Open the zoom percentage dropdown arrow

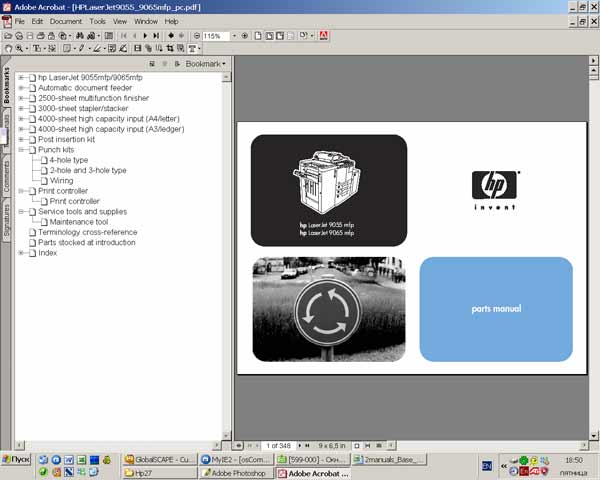234,36
